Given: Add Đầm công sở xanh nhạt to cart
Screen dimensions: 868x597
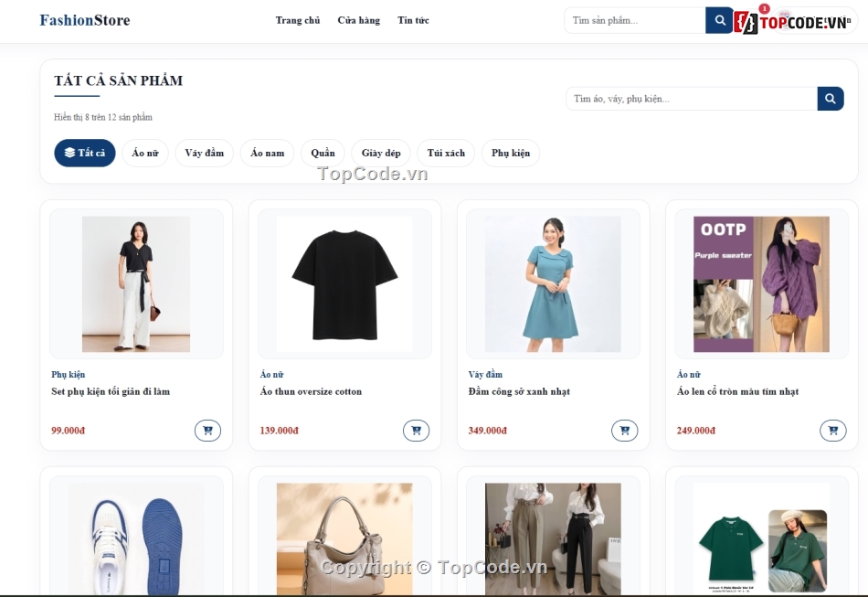Looking at the screenshot, I should 624,431.
